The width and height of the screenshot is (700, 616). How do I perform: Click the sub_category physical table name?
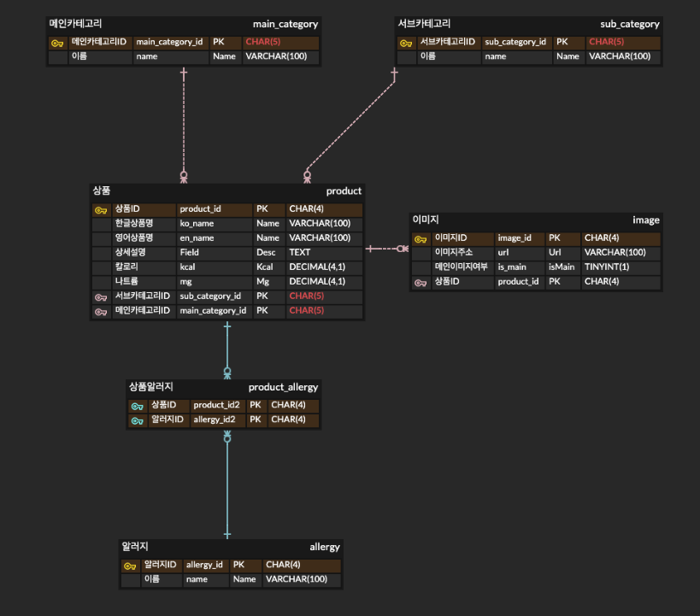pos(629,24)
